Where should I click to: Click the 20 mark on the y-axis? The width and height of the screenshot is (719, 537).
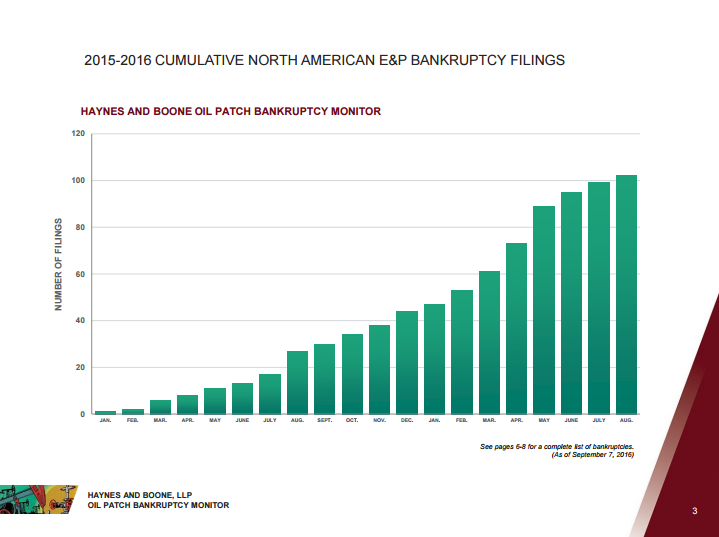point(80,368)
